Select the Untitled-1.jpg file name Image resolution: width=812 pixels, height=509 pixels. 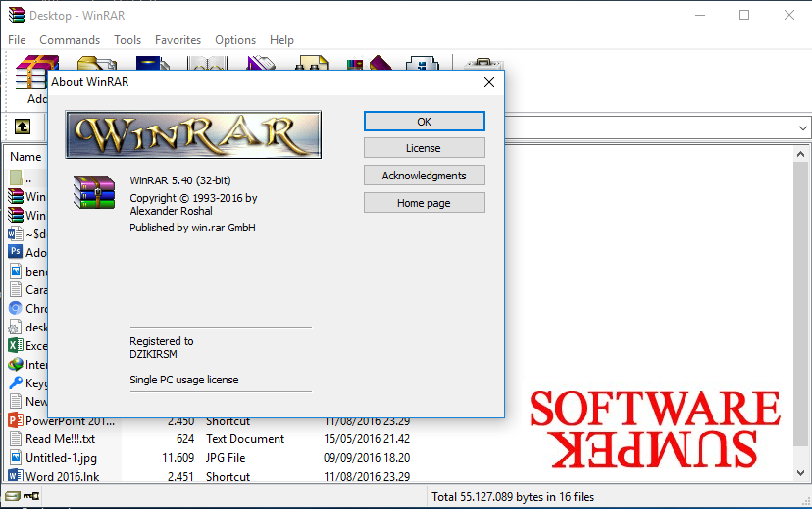point(61,458)
